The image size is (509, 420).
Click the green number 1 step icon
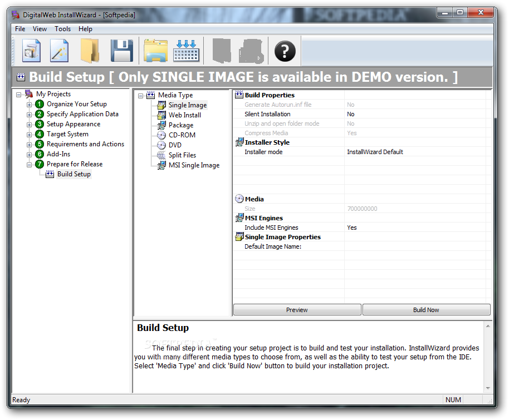[40, 104]
